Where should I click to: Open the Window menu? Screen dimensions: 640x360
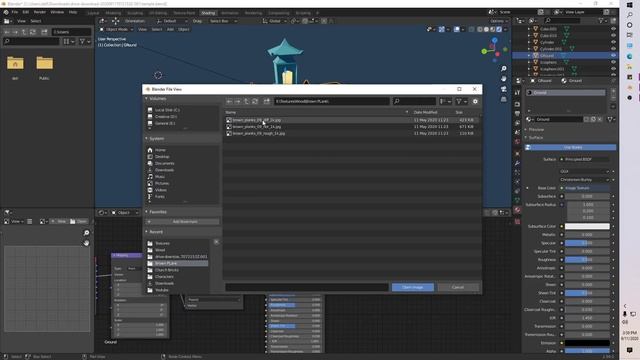57,12
